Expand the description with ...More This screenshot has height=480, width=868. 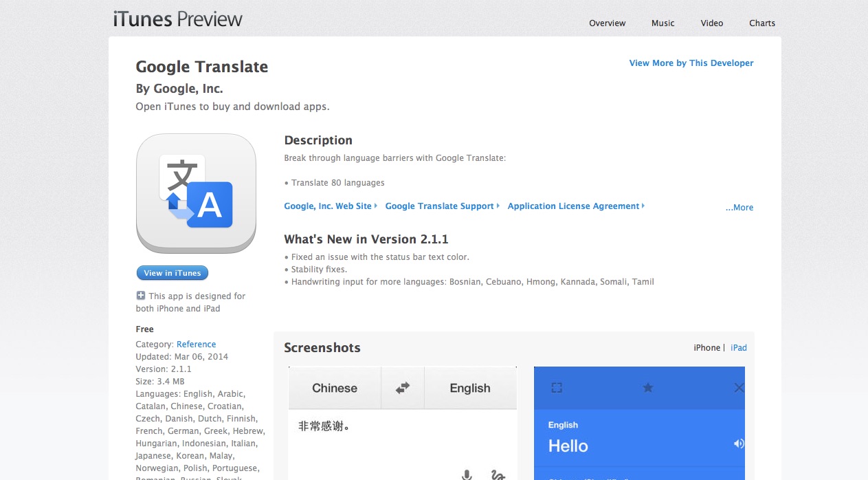click(x=739, y=208)
